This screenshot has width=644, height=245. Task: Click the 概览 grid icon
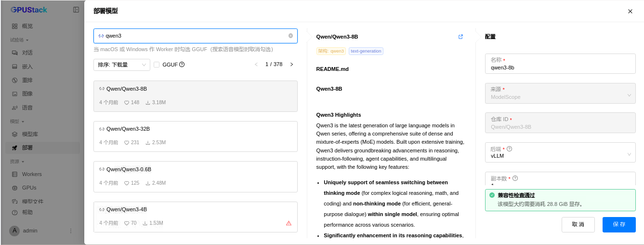(14, 26)
